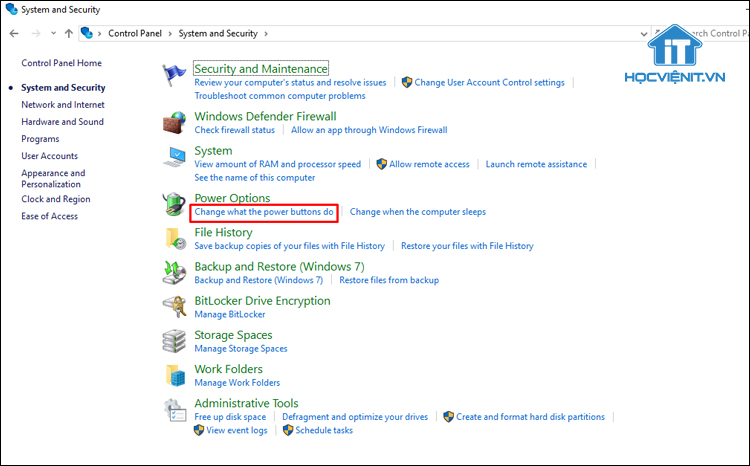Viewport: 750px width, 466px height.
Task: Open Ease of Access category
Action: point(49,216)
